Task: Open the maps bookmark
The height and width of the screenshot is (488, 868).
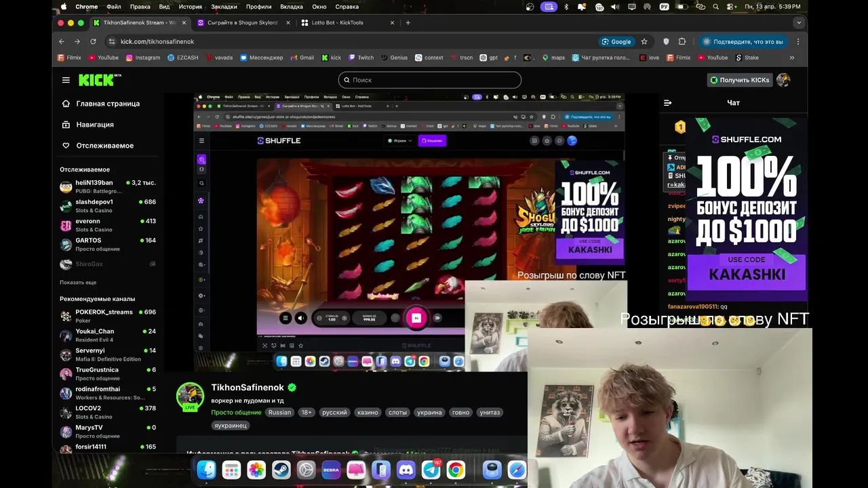Action: point(553,58)
